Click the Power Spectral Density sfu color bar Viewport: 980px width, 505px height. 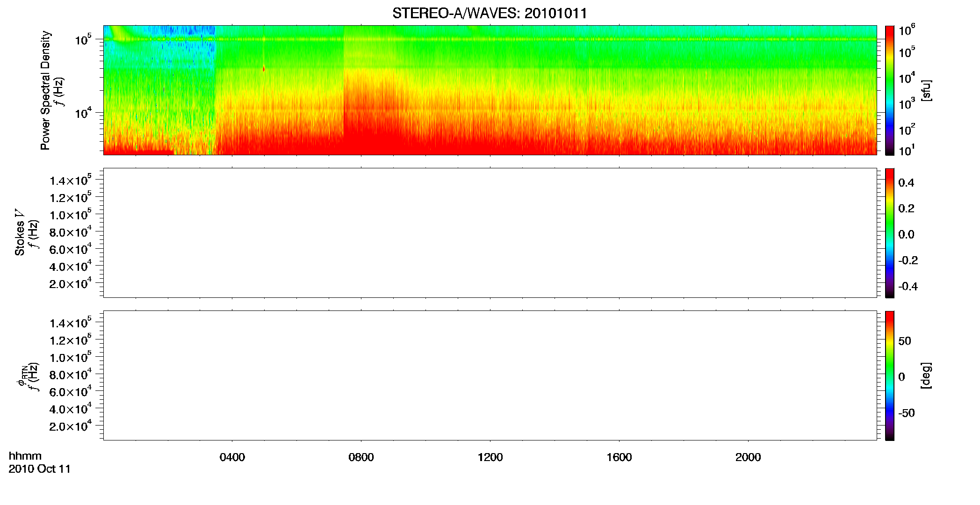[890, 90]
